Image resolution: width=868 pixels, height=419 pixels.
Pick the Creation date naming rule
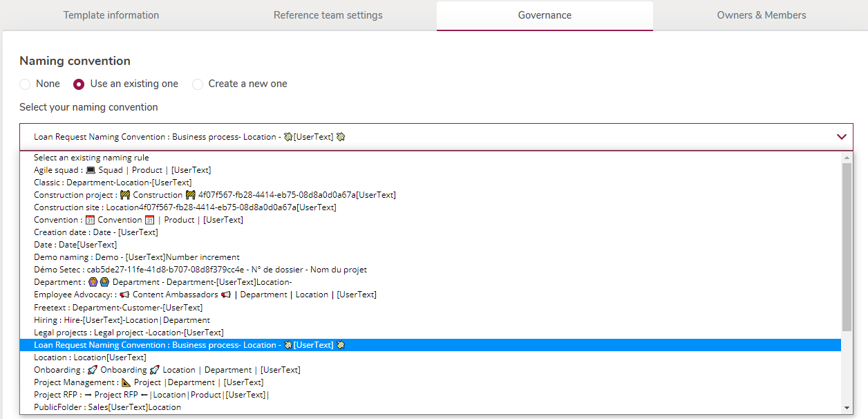click(x=431, y=232)
